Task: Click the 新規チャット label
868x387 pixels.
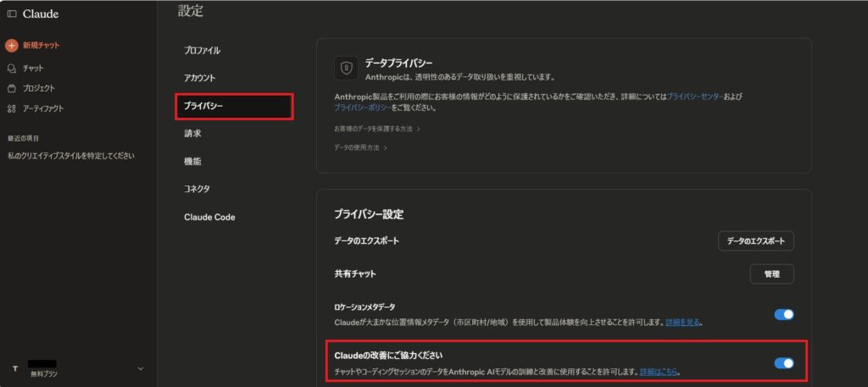Action: [42, 46]
